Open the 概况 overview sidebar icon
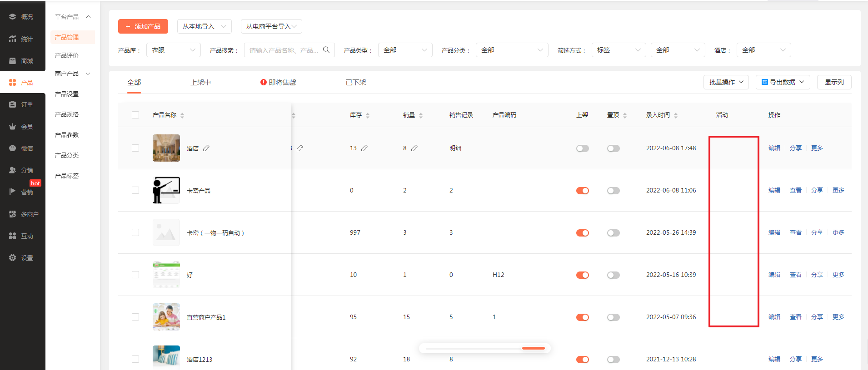Viewport: 868px width, 370px height. coord(12,17)
